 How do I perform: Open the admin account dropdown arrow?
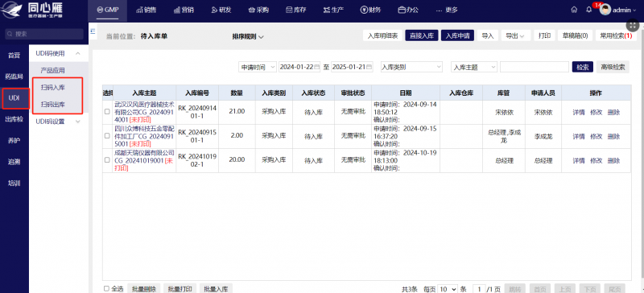pos(634,10)
